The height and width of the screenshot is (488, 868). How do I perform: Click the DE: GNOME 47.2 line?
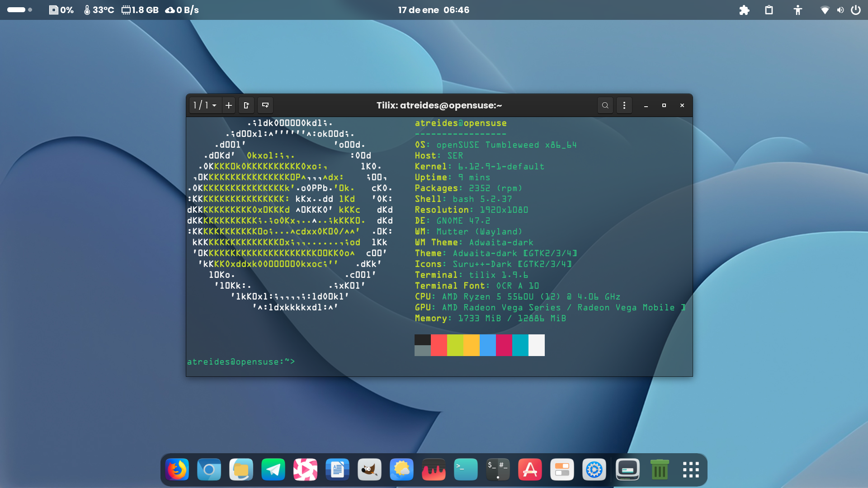point(453,221)
